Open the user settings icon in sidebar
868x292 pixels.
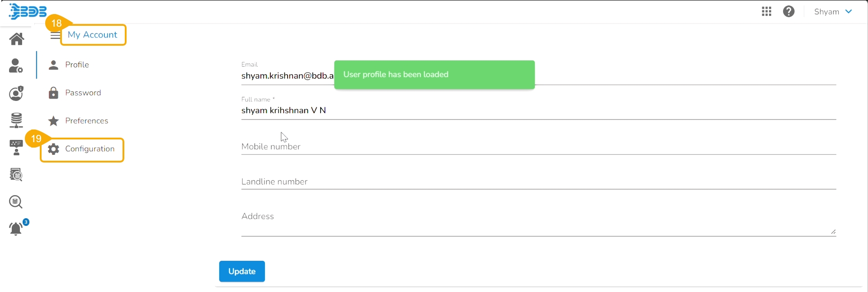16,66
